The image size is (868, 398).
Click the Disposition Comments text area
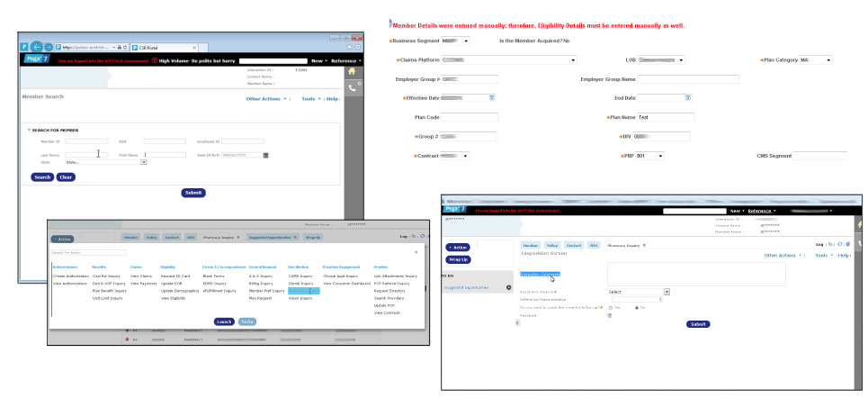point(696,275)
